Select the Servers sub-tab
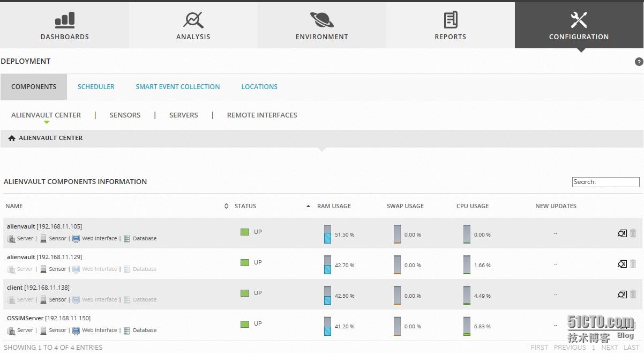 [x=184, y=115]
